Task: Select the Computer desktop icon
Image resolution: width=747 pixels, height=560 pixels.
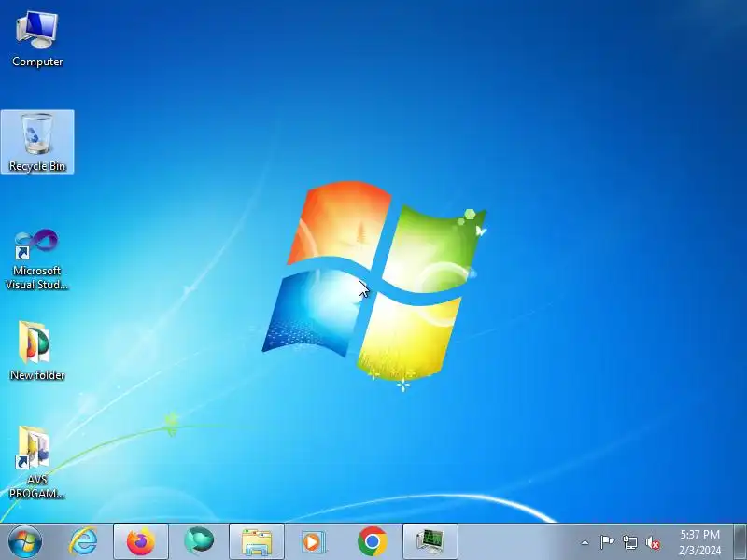Action: (x=37, y=39)
